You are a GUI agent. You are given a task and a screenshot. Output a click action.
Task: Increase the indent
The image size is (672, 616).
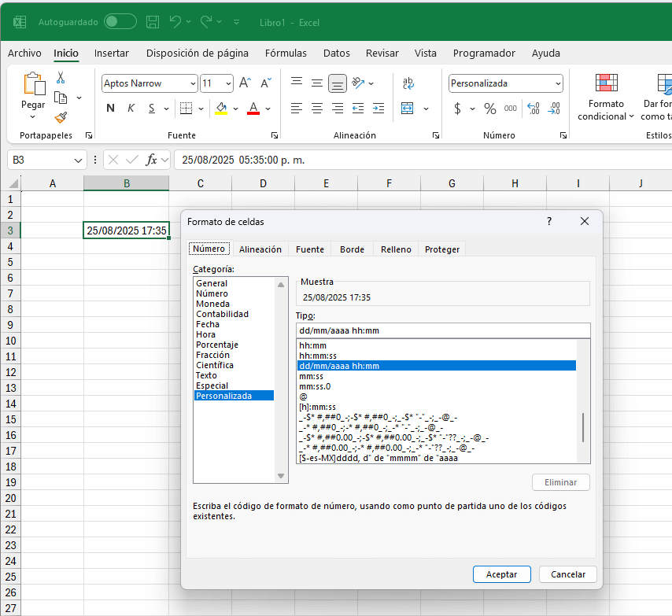(x=378, y=109)
